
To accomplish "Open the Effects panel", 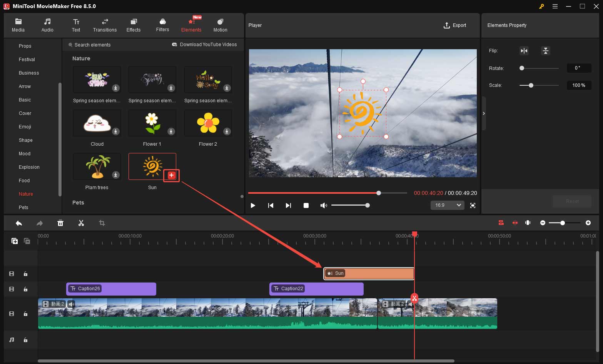I will pos(133,25).
